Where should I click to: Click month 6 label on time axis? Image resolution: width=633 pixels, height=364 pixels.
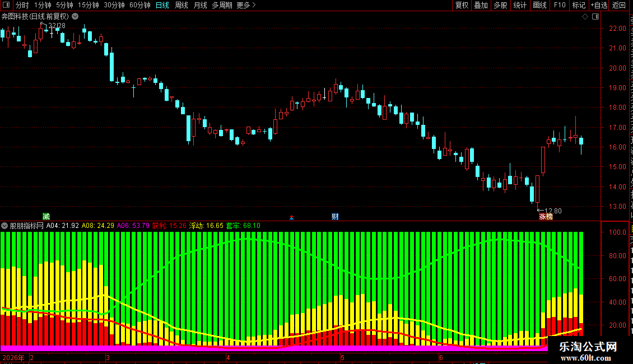pos(441,358)
